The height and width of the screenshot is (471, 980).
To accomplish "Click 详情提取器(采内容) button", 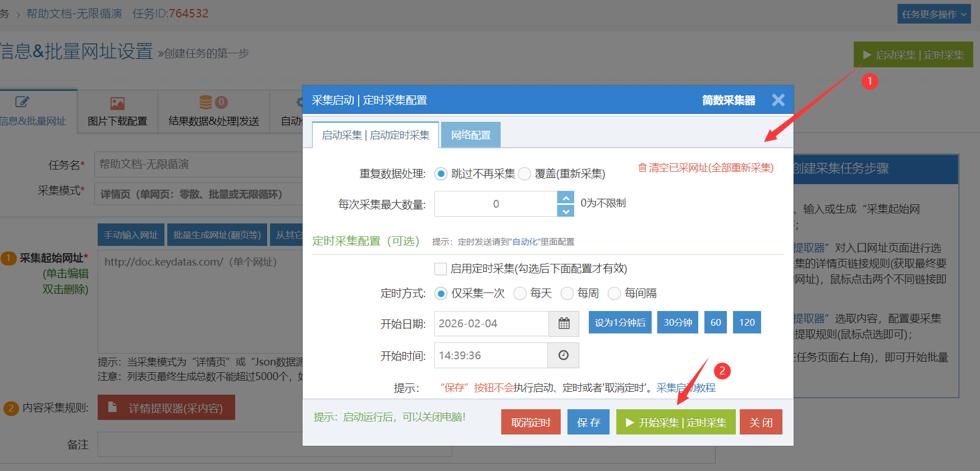I will click(166, 408).
